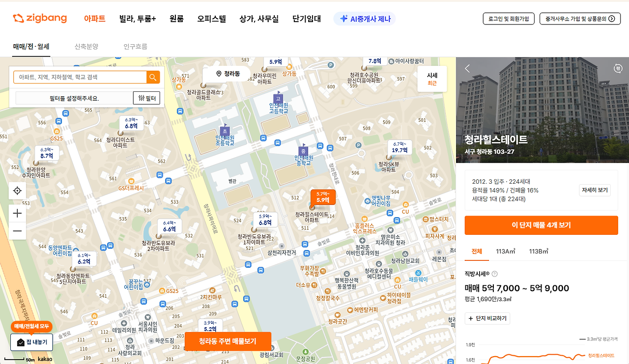Click the current location crosshair icon
Viewport: 629px width, 364px height.
click(x=17, y=191)
